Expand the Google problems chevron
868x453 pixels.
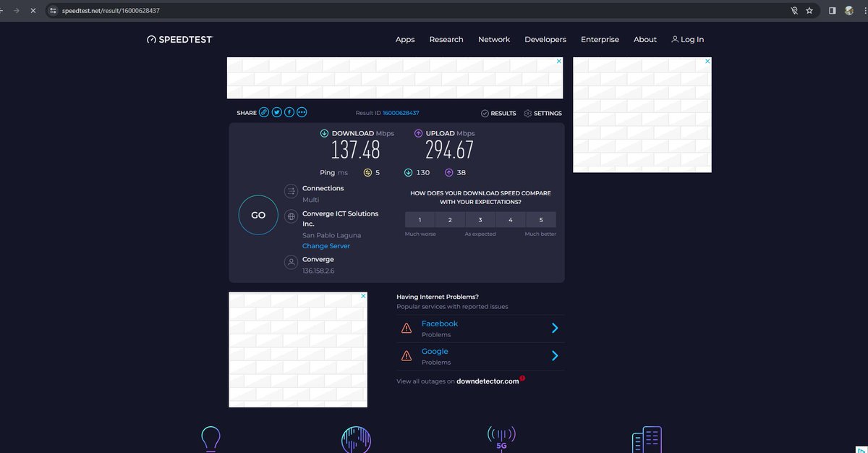coord(555,355)
